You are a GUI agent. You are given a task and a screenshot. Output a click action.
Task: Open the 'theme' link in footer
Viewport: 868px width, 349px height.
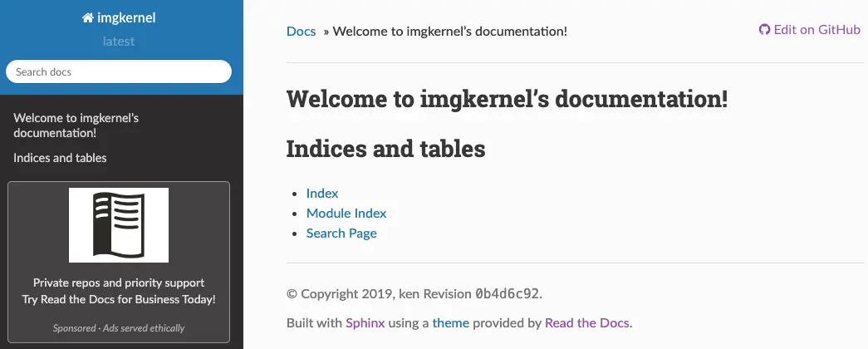450,323
